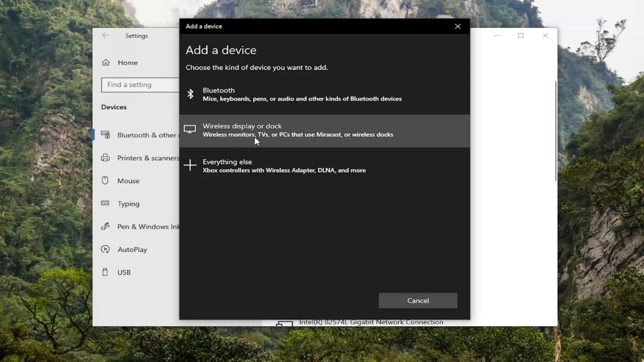Image resolution: width=644 pixels, height=362 pixels.
Task: Minimize the Settings window
Action: pyautogui.click(x=497, y=36)
